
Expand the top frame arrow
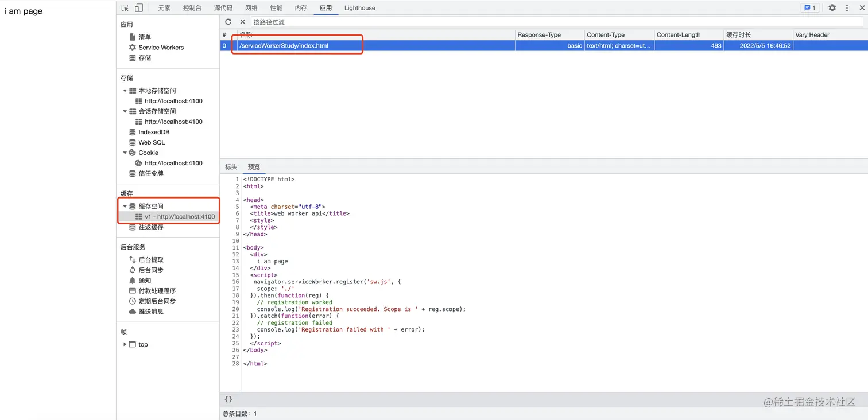(x=125, y=344)
